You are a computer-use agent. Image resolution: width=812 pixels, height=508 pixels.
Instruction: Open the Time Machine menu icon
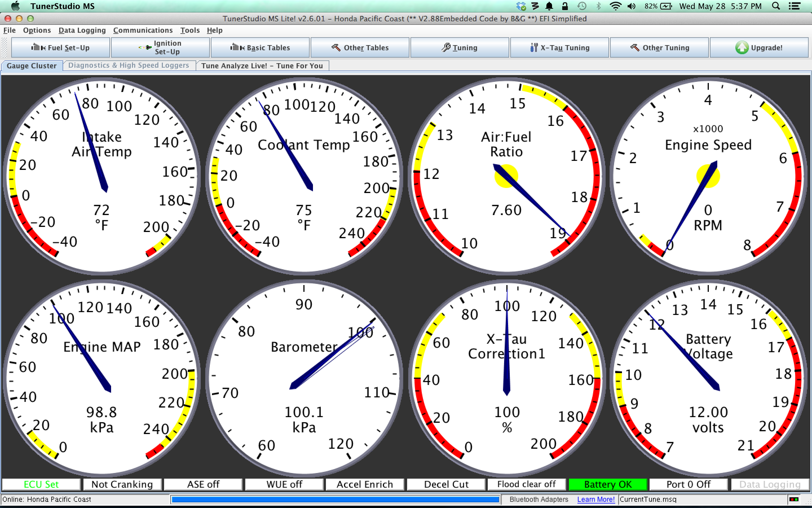pos(582,6)
